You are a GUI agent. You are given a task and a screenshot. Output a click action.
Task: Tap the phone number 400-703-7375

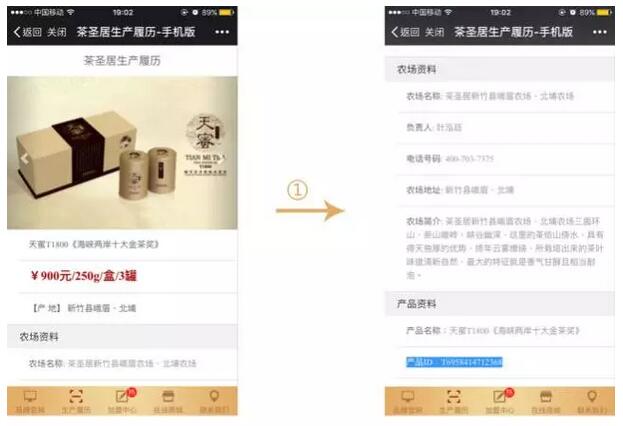click(470, 159)
